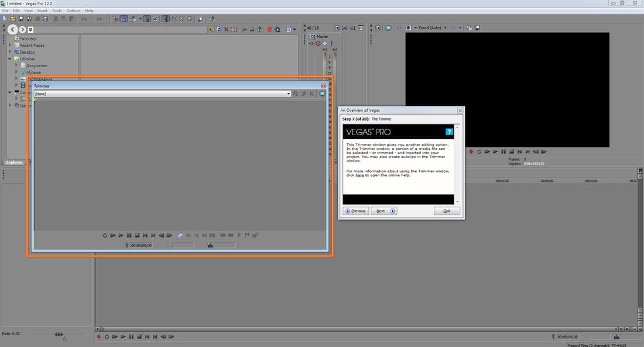The image size is (644, 347).
Task: Click the 'here' online help link
Action: pos(359,176)
